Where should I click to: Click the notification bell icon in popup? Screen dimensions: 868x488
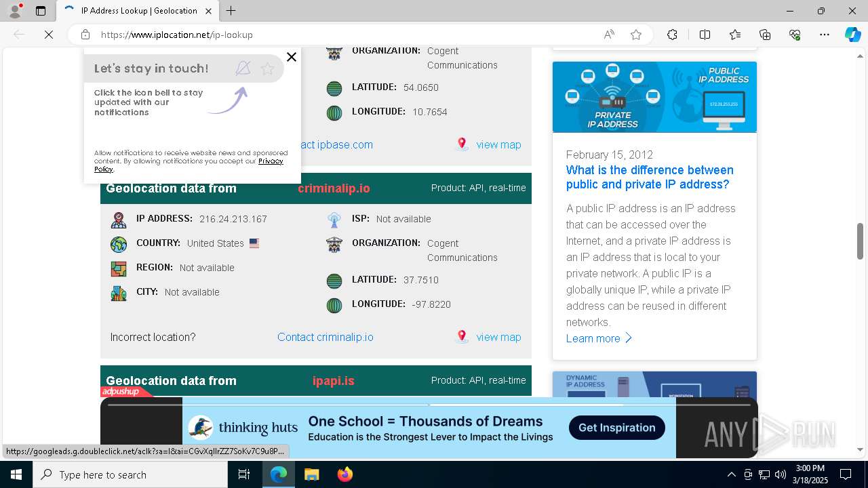[x=243, y=68]
